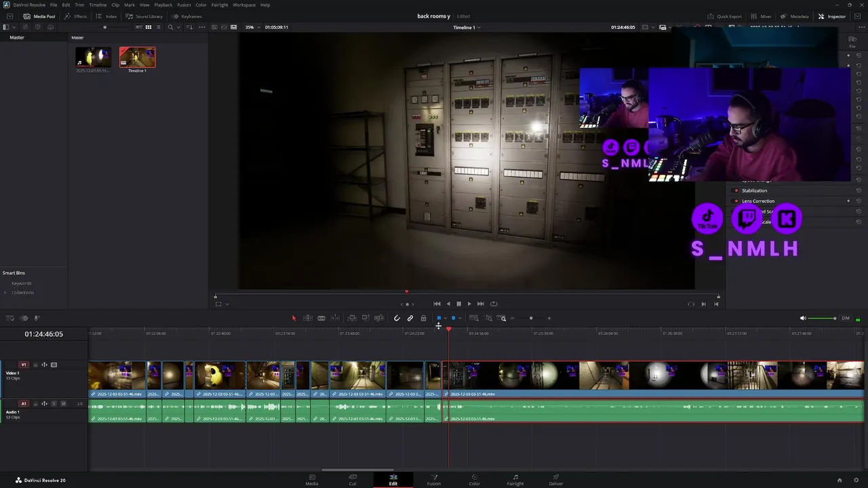This screenshot has width=868, height=488.
Task: Open the Keyframes panel
Action: [x=186, y=16]
